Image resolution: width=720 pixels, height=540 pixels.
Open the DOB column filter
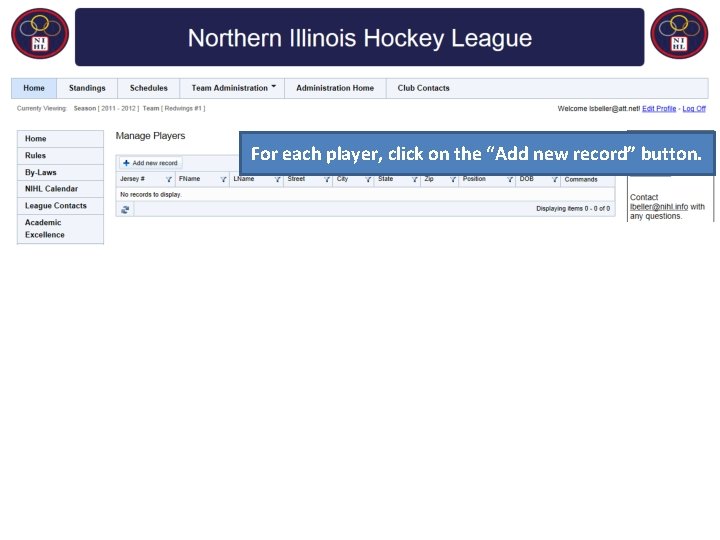(x=554, y=179)
